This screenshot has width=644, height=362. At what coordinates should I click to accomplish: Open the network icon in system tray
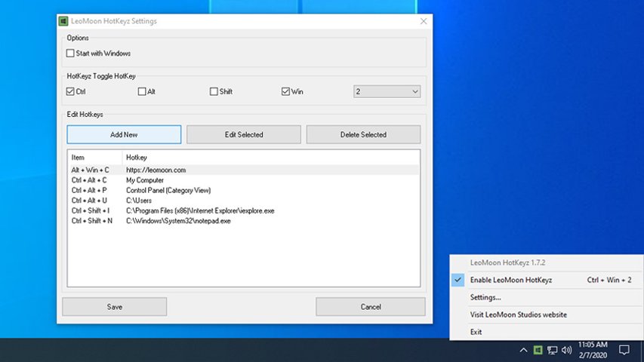coord(553,350)
